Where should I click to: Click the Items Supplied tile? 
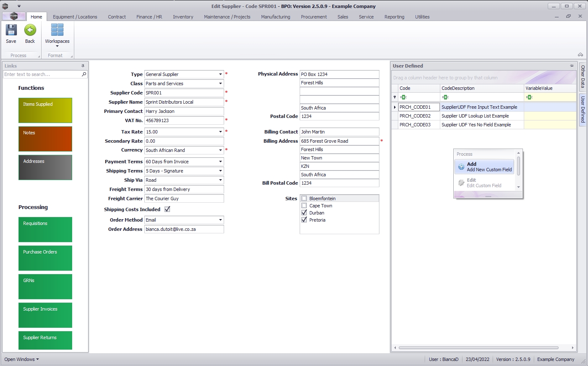coord(45,110)
